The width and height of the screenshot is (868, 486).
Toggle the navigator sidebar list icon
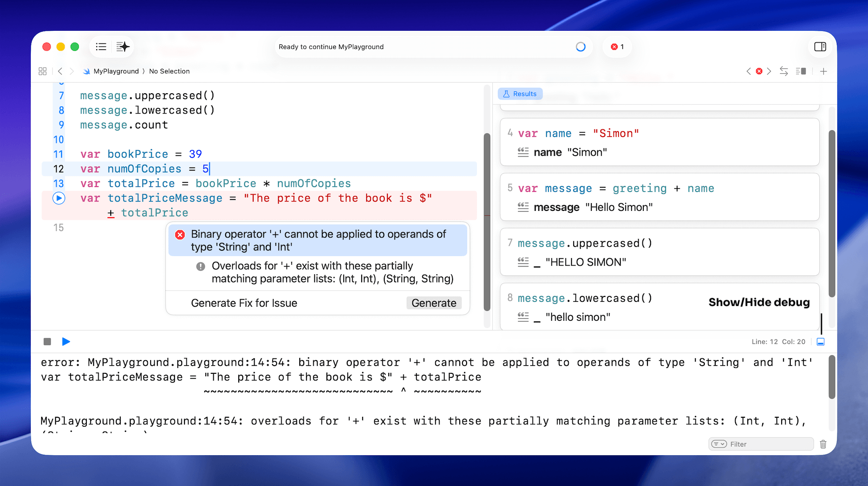pyautogui.click(x=101, y=47)
